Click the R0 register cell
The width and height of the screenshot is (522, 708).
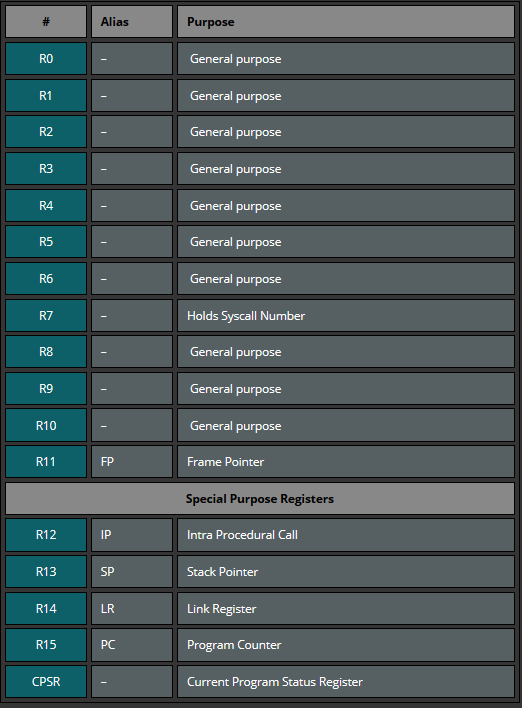[x=46, y=59]
